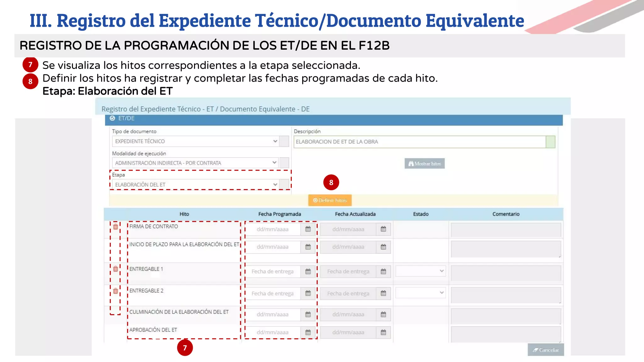Open calendar for APROBACIÓN DEL ET Fecha Programada

coord(308,332)
